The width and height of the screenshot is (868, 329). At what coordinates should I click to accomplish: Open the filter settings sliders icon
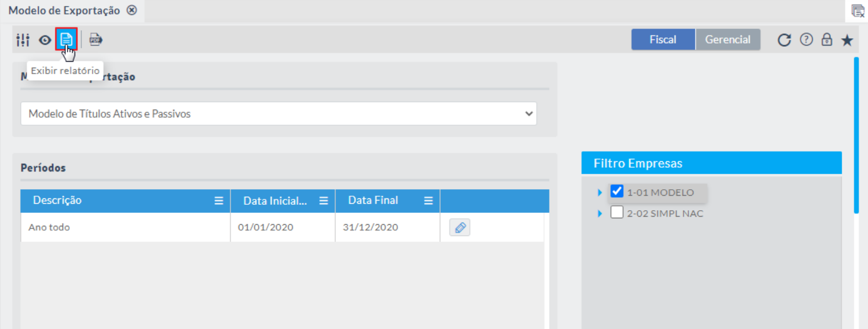[23, 40]
